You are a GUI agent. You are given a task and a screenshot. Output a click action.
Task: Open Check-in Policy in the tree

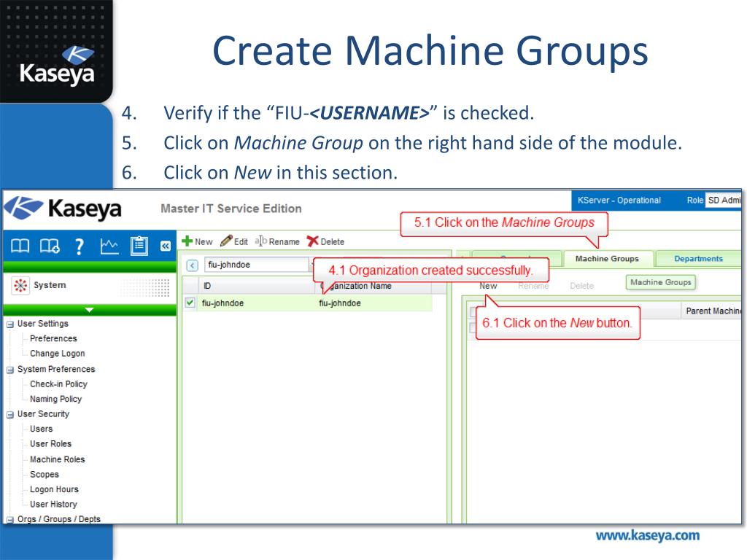pyautogui.click(x=58, y=384)
